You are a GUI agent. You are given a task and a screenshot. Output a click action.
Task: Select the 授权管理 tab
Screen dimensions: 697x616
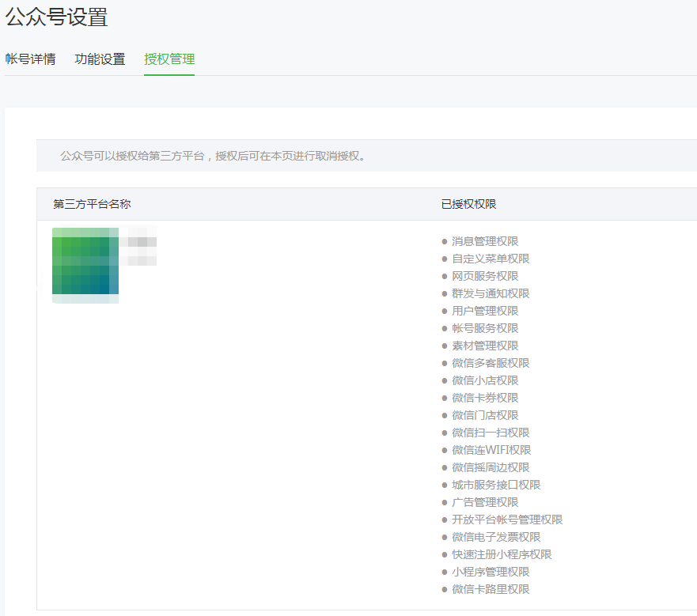(169, 59)
